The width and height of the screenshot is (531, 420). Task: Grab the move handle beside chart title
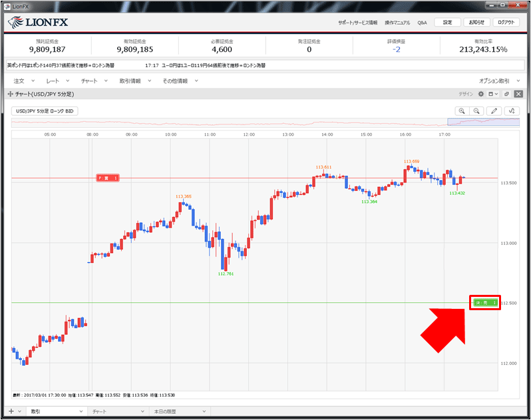pos(10,94)
